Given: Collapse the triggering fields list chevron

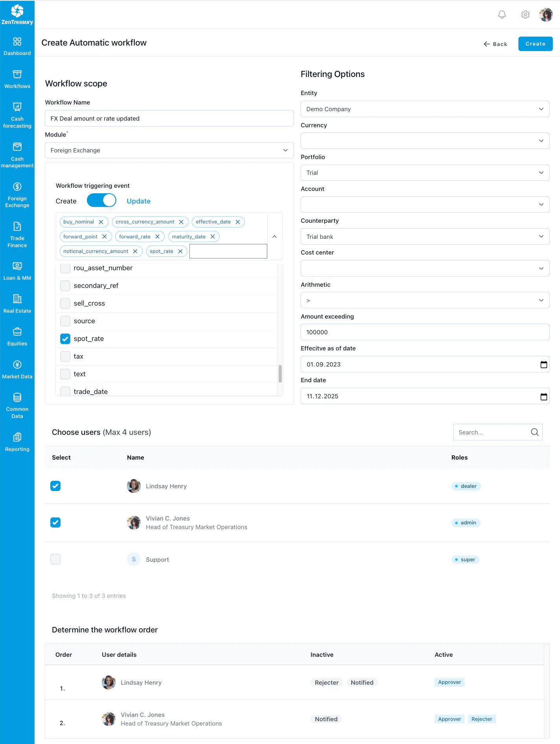Looking at the screenshot, I should [274, 236].
